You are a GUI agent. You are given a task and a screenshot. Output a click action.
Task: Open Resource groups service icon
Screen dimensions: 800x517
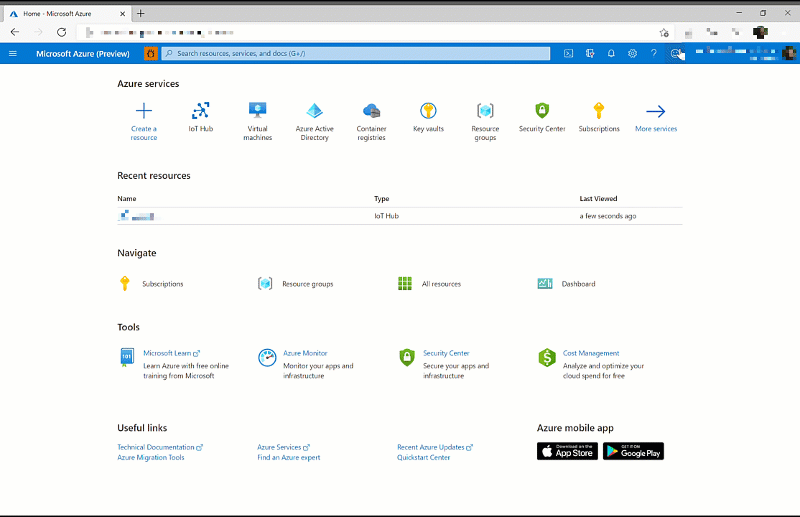485,111
